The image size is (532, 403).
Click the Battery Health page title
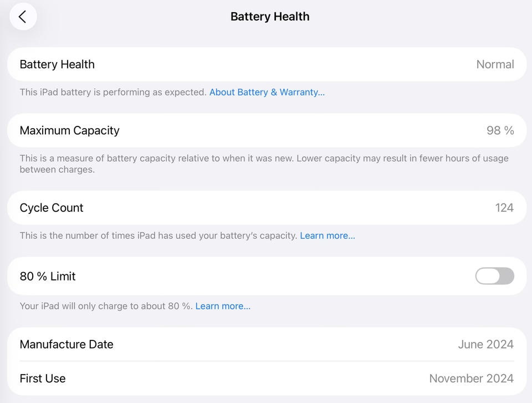coord(270,17)
